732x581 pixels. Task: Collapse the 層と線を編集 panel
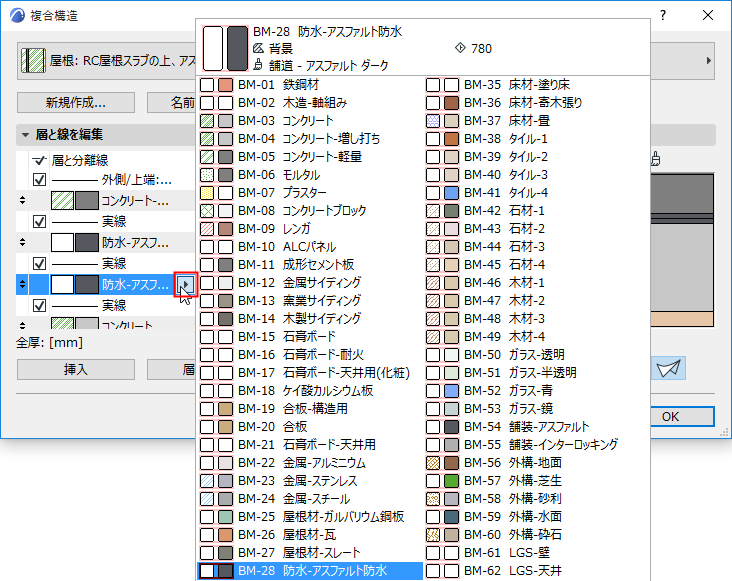click(x=25, y=135)
